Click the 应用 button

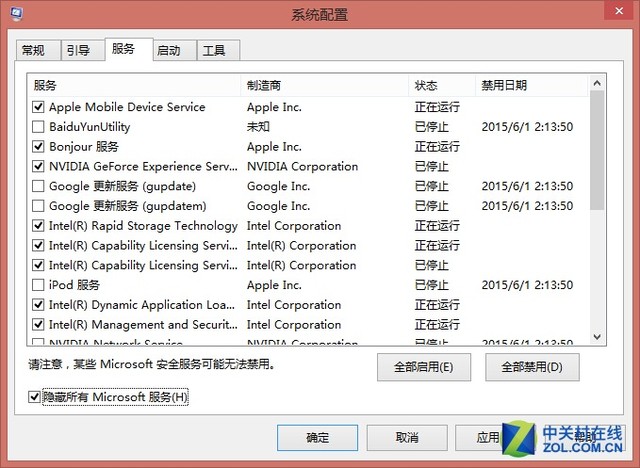pos(488,438)
